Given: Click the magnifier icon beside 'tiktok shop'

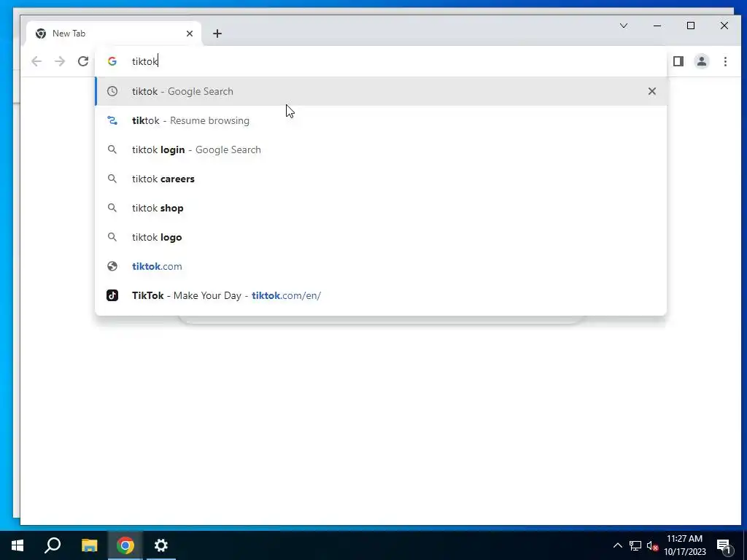Looking at the screenshot, I should [x=112, y=208].
